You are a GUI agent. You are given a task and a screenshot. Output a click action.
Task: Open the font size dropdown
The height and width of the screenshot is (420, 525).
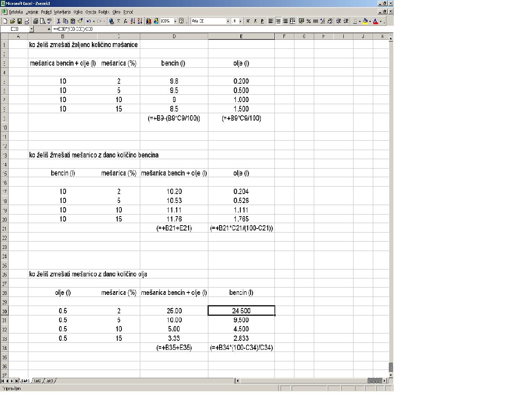pyautogui.click(x=240, y=21)
